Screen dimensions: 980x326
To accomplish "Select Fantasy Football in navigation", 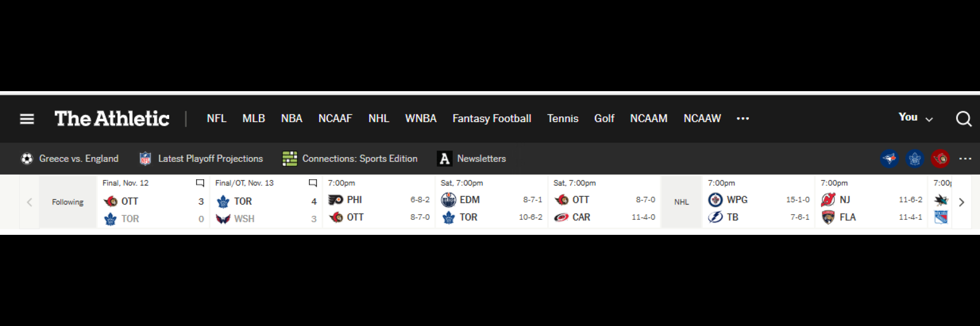I will 492,118.
